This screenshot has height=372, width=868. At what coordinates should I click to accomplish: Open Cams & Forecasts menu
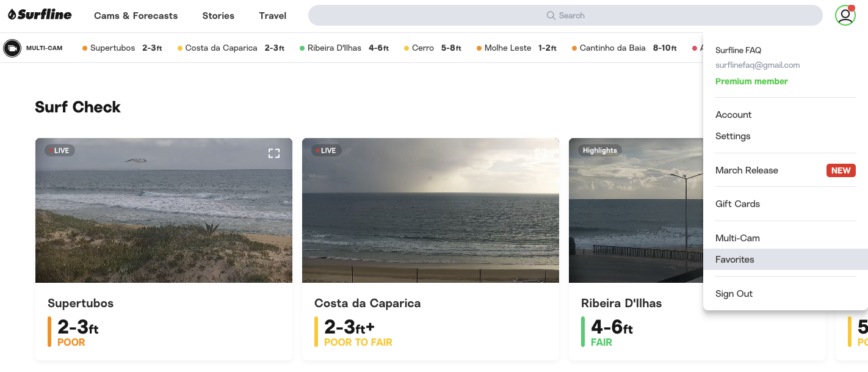pyautogui.click(x=136, y=16)
